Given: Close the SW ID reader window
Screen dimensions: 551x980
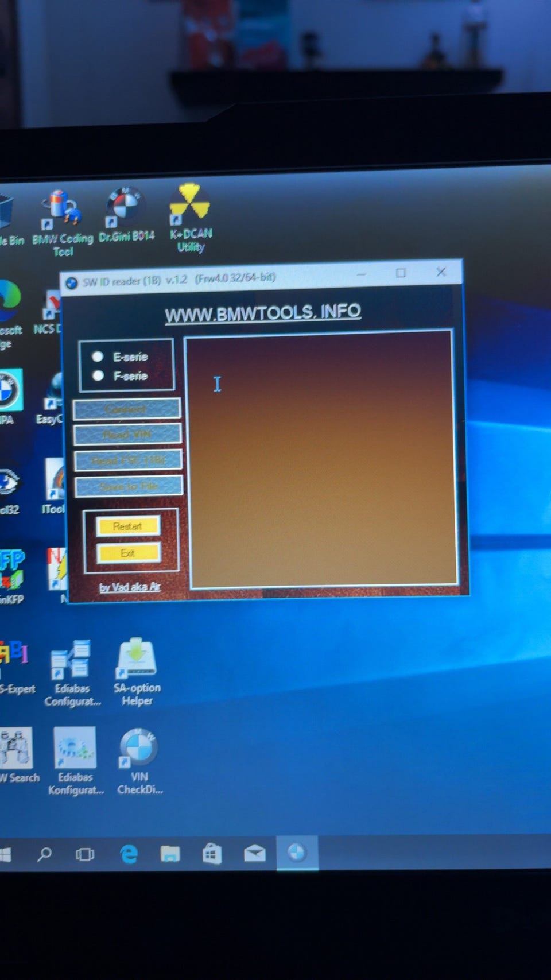Looking at the screenshot, I should 441,272.
